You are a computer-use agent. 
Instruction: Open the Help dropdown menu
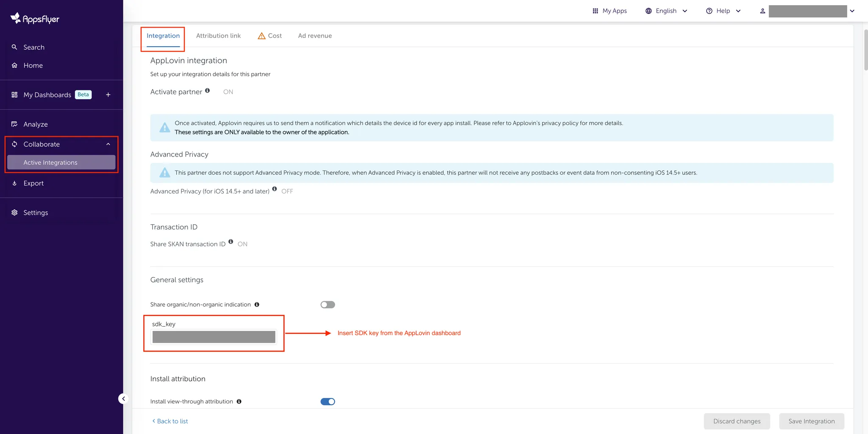(x=723, y=11)
